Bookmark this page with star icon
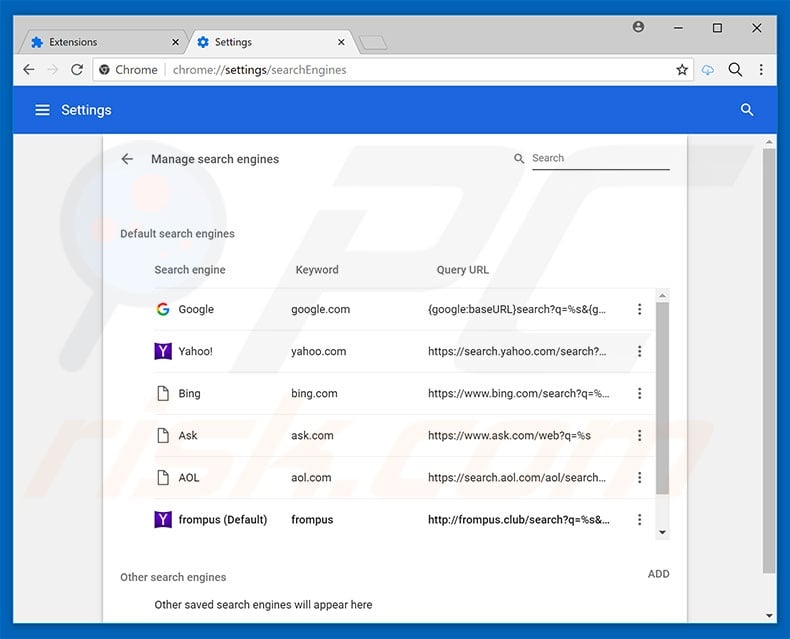The height and width of the screenshot is (639, 790). coord(682,70)
